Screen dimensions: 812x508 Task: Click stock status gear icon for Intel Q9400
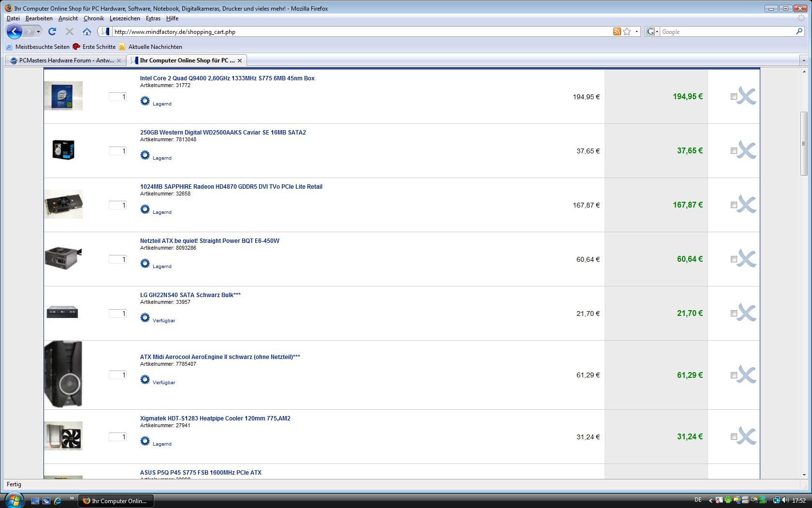click(145, 101)
